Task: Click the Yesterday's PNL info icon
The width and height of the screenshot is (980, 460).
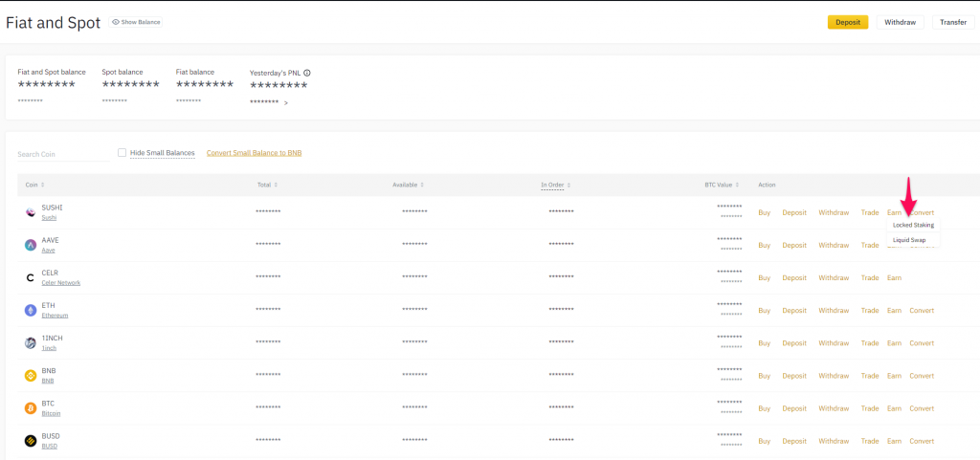Action: click(307, 73)
